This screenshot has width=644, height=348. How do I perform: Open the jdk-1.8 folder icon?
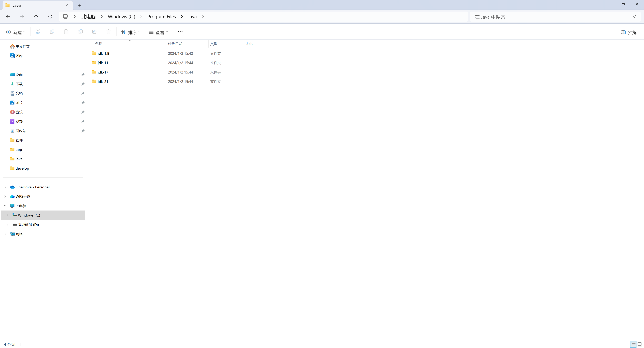[94, 53]
